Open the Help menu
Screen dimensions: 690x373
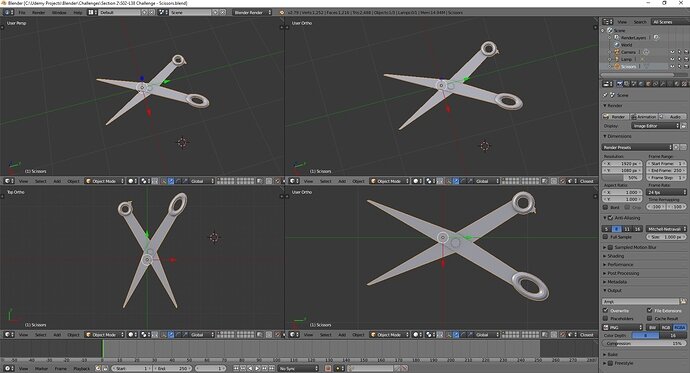coord(77,12)
